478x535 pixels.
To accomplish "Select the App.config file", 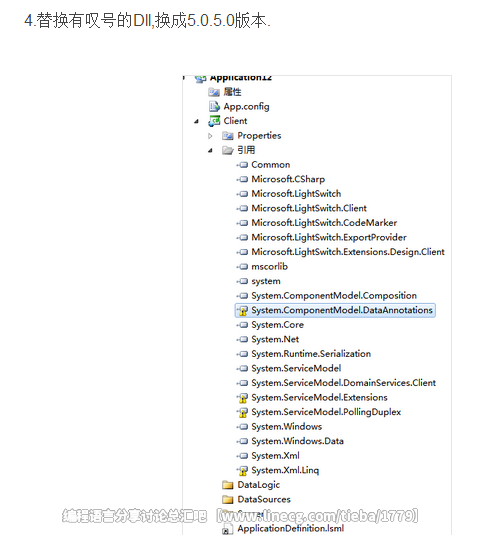I will pos(246,107).
